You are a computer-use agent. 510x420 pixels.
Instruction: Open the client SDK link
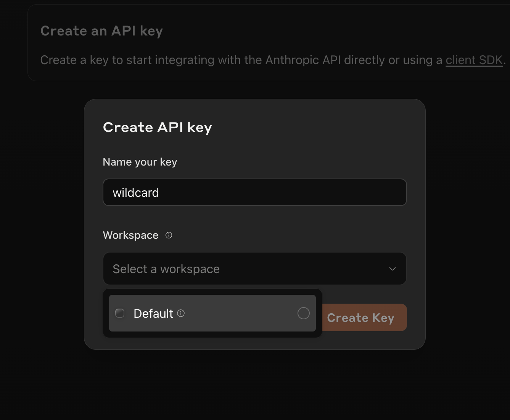coord(474,60)
